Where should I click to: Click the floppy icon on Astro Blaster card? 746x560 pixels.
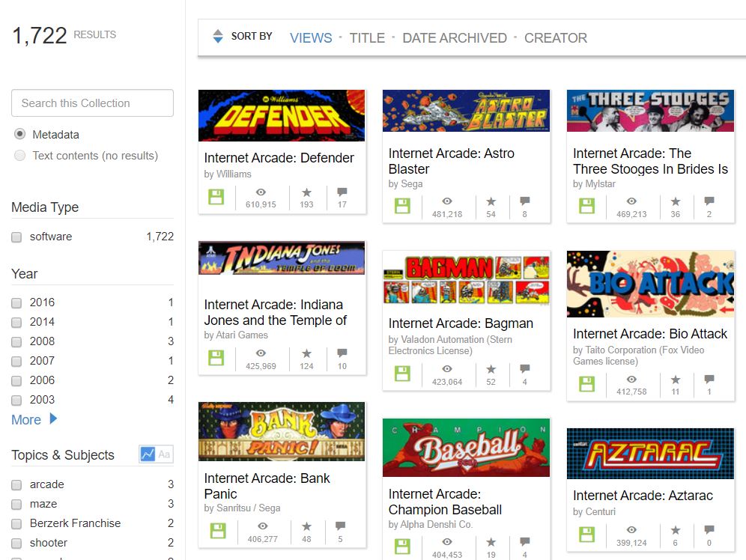(x=402, y=206)
